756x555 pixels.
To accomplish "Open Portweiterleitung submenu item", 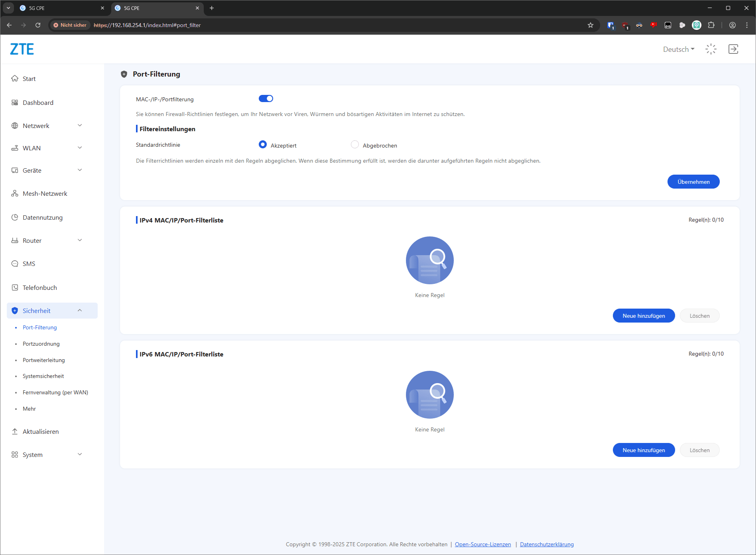I will [43, 360].
